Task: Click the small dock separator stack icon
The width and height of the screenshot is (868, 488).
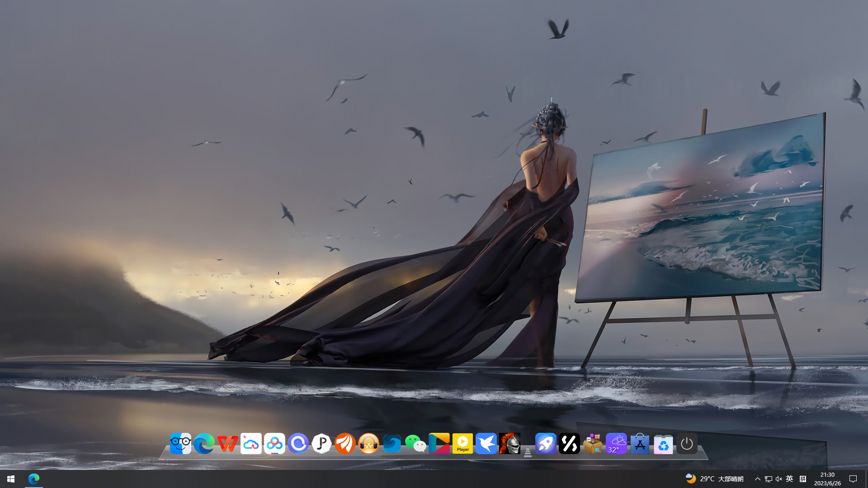Action: 528,452
